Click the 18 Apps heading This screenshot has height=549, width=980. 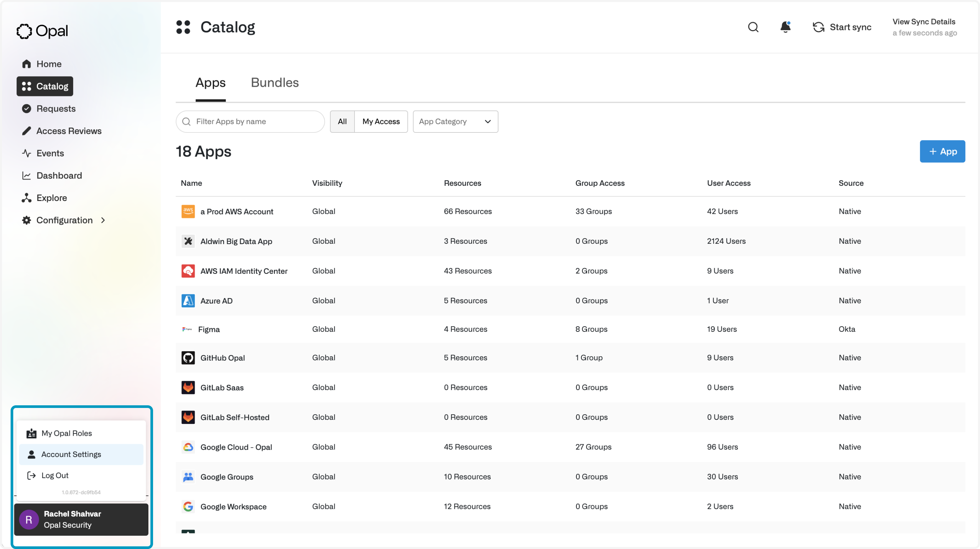(x=203, y=151)
